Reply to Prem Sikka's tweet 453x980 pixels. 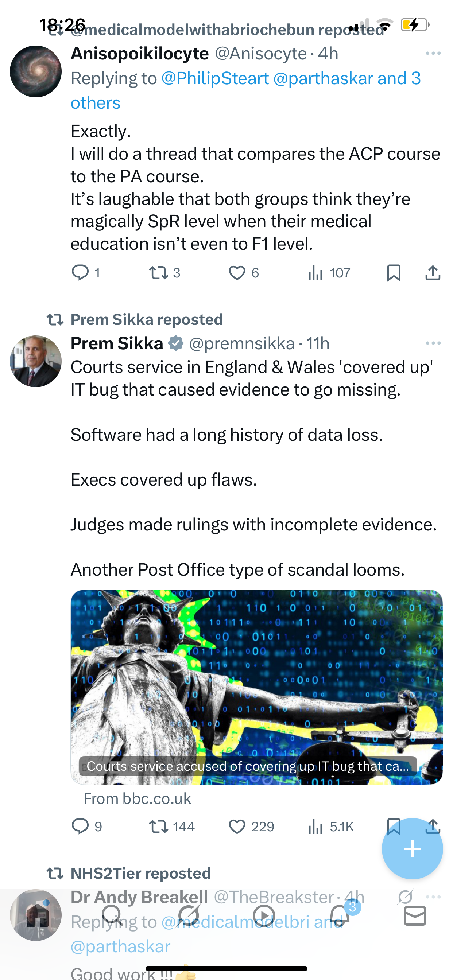click(x=80, y=826)
